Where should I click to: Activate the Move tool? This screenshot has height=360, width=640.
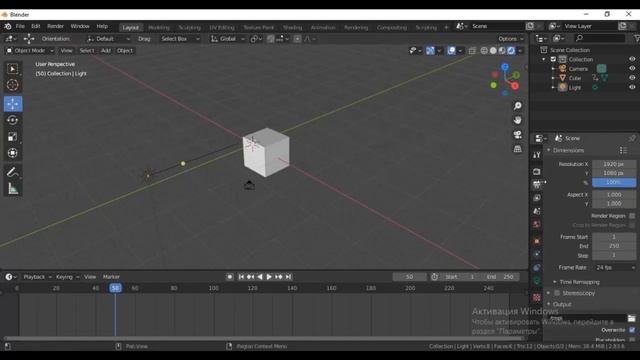point(13,104)
